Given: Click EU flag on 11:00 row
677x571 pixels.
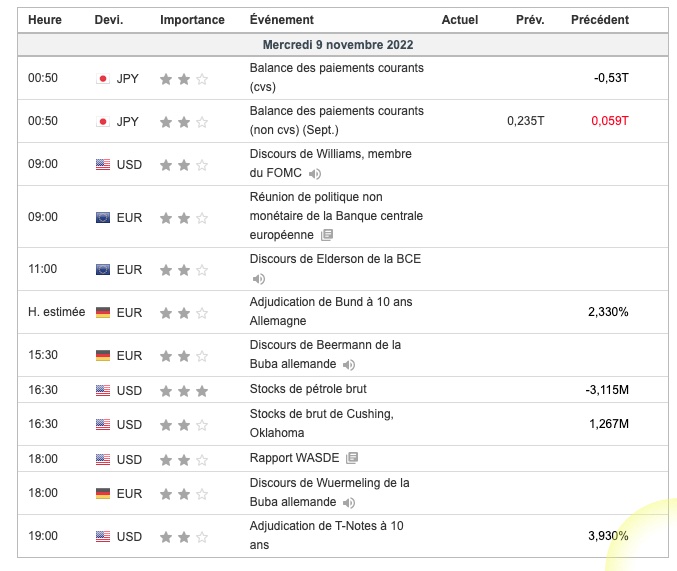Looking at the screenshot, I should click(x=103, y=269).
